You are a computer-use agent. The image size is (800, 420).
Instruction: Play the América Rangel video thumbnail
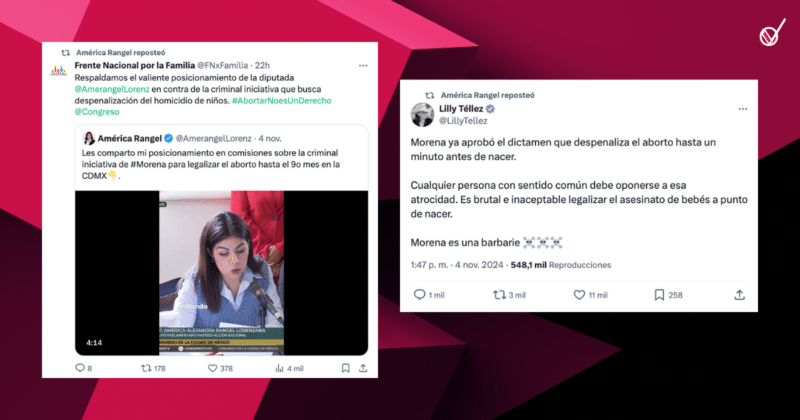(x=221, y=273)
